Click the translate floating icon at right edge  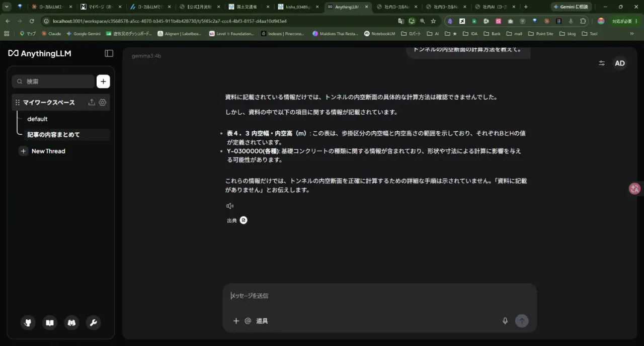pyautogui.click(x=635, y=189)
